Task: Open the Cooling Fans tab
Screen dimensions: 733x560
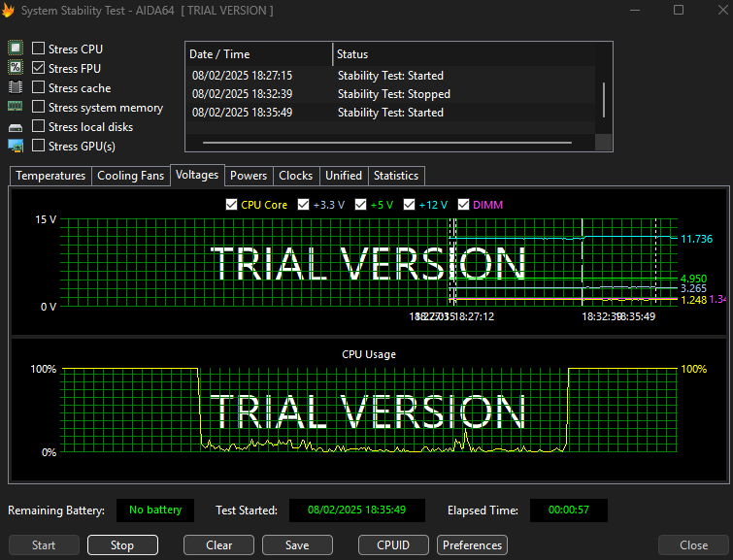Action: tap(131, 176)
